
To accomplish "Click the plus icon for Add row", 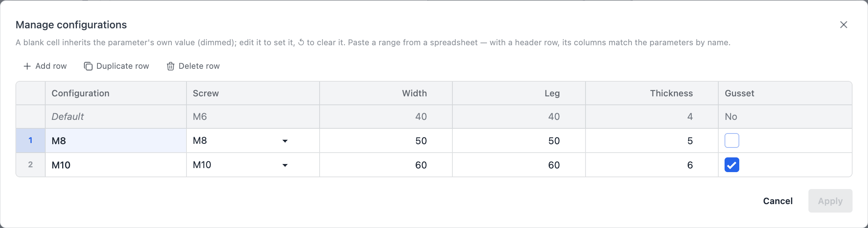I will coord(27,66).
